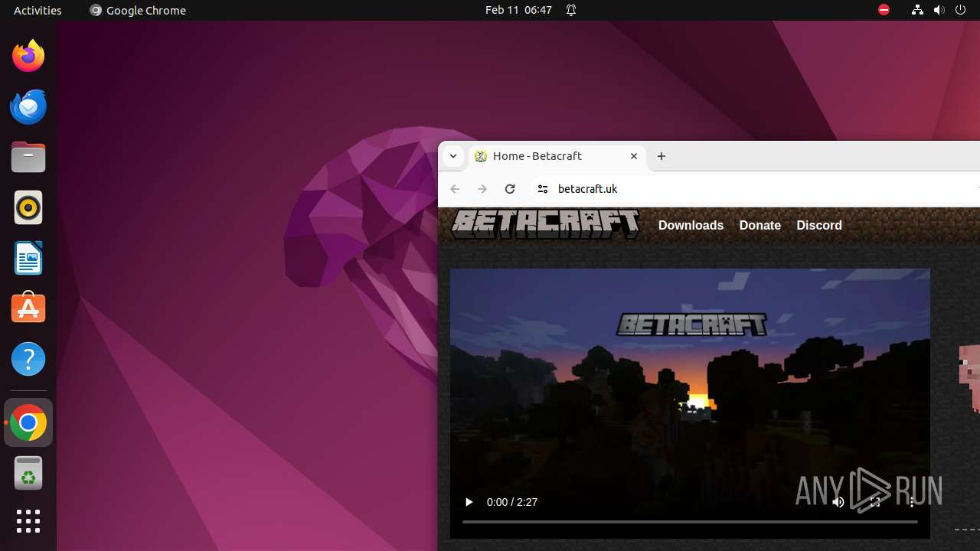Viewport: 980px width, 551px height.
Task: Click the video progress bar
Action: 690,522
